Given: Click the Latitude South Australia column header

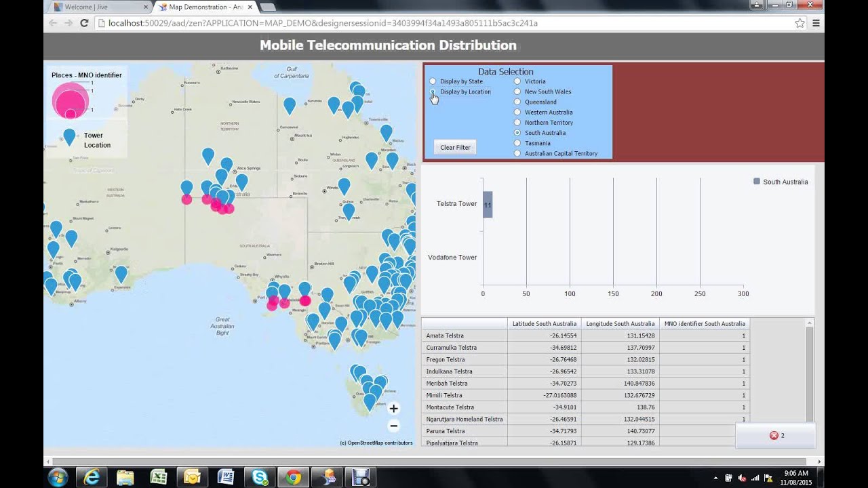Looking at the screenshot, I should point(544,324).
